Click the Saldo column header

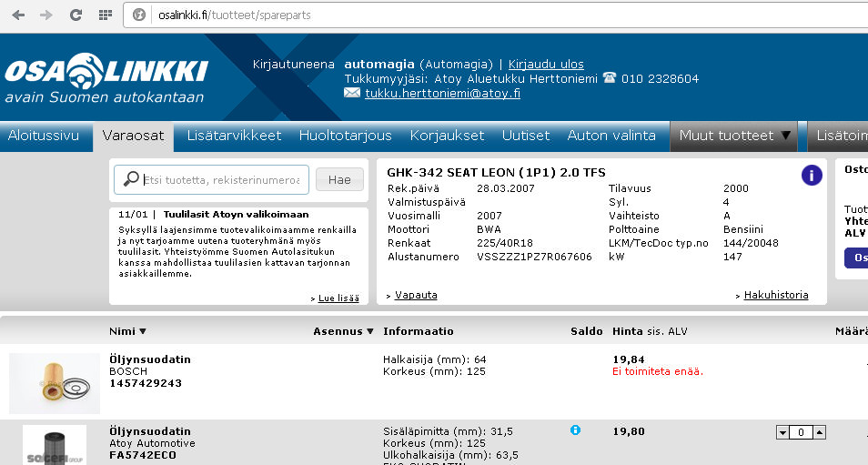pos(586,331)
